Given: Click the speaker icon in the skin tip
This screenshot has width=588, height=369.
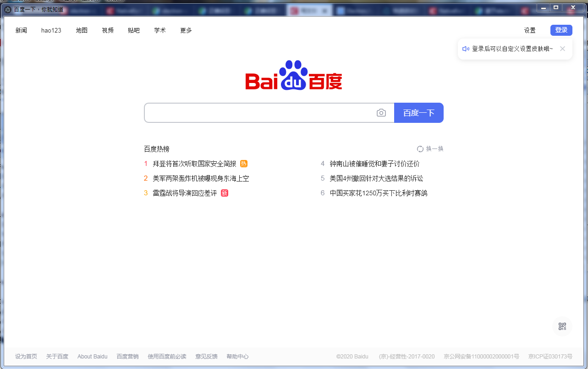Looking at the screenshot, I should (x=466, y=48).
